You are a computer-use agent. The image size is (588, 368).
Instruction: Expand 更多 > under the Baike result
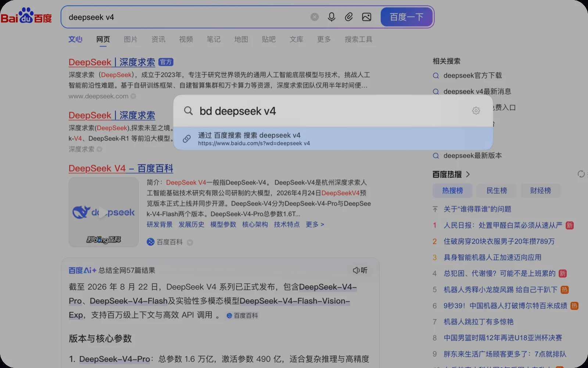[315, 224]
